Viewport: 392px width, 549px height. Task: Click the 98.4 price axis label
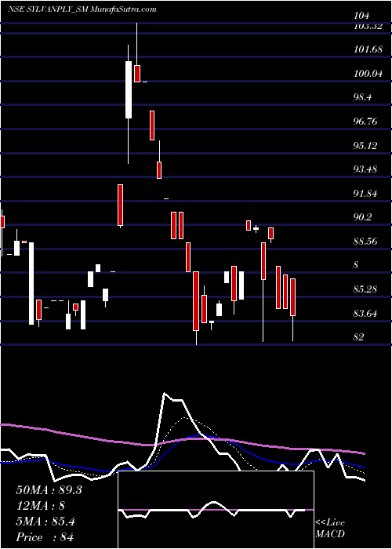tap(364, 97)
